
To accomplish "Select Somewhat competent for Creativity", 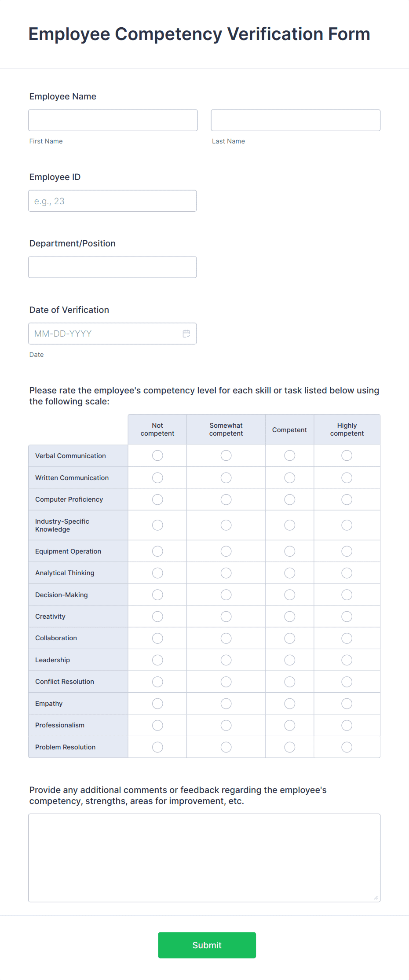I will (226, 616).
